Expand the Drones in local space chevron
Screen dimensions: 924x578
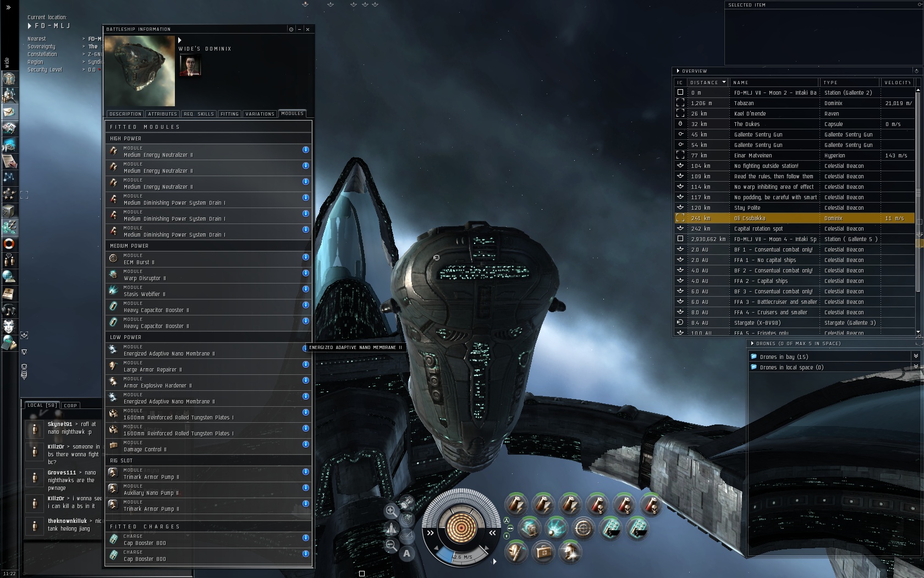coord(916,367)
